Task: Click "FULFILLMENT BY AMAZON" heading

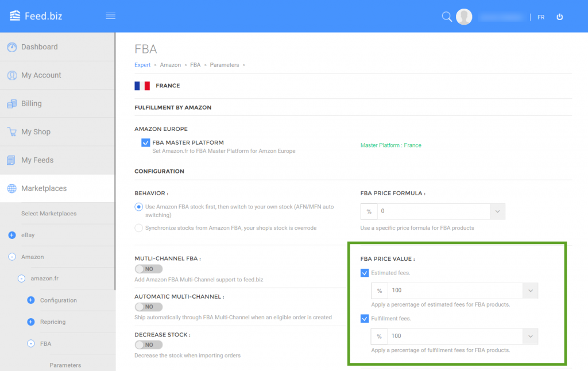Action: (x=173, y=107)
